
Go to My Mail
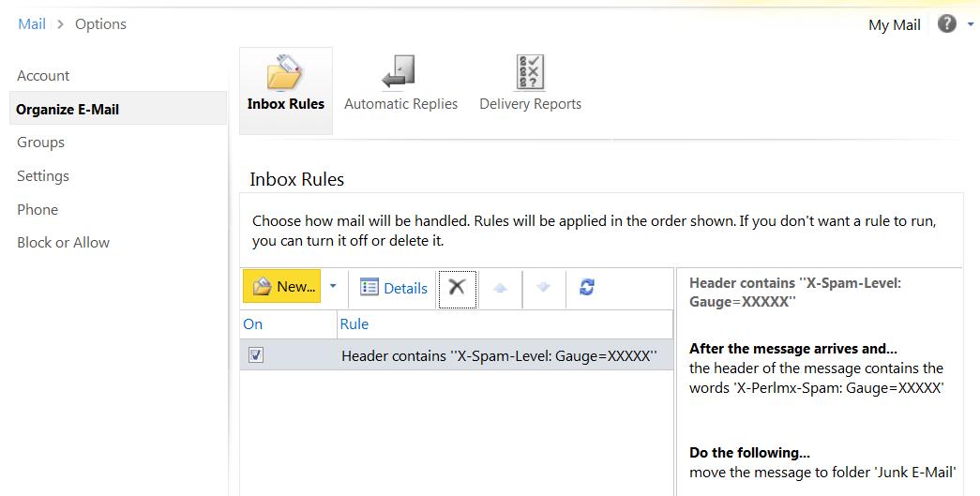pos(894,25)
